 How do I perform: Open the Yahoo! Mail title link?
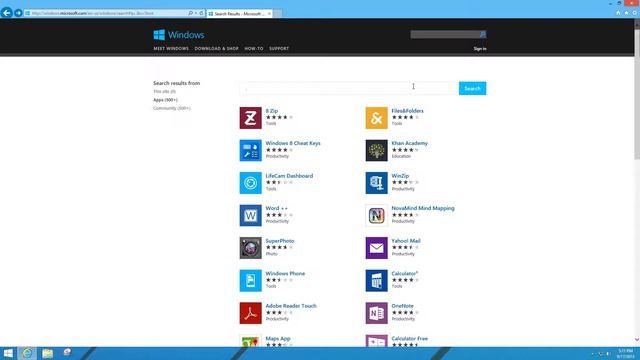tap(406, 241)
